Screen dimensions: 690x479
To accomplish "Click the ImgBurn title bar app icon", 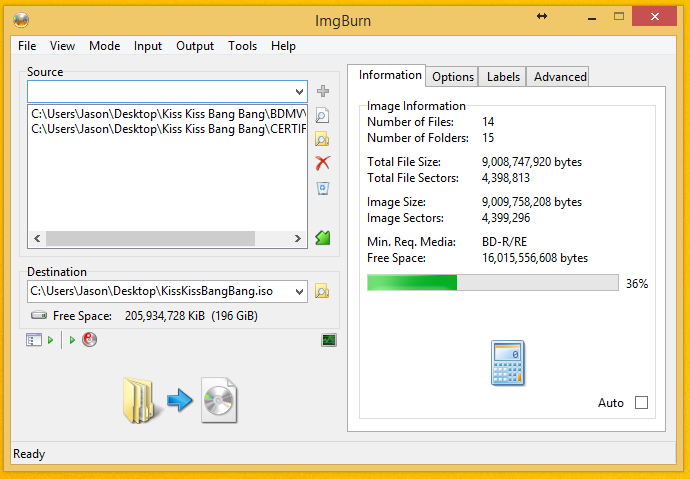I will [21, 20].
